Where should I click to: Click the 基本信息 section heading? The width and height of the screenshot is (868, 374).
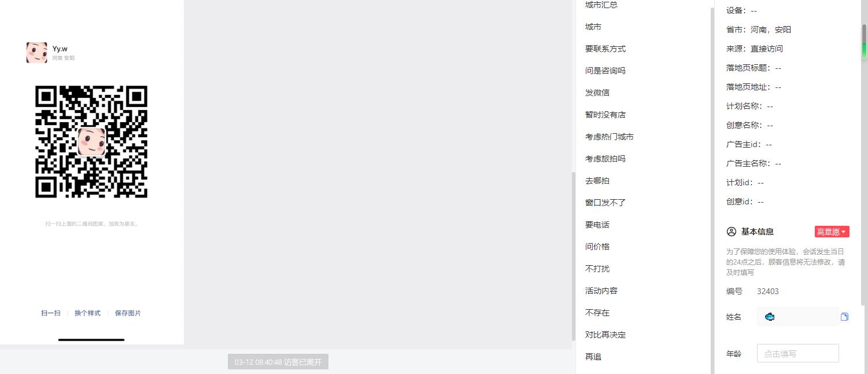(x=758, y=232)
